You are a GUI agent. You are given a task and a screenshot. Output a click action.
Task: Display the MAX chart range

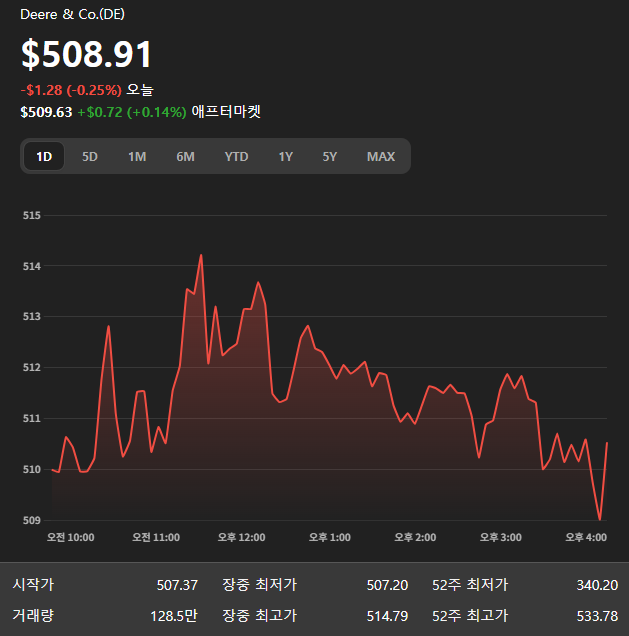click(381, 156)
